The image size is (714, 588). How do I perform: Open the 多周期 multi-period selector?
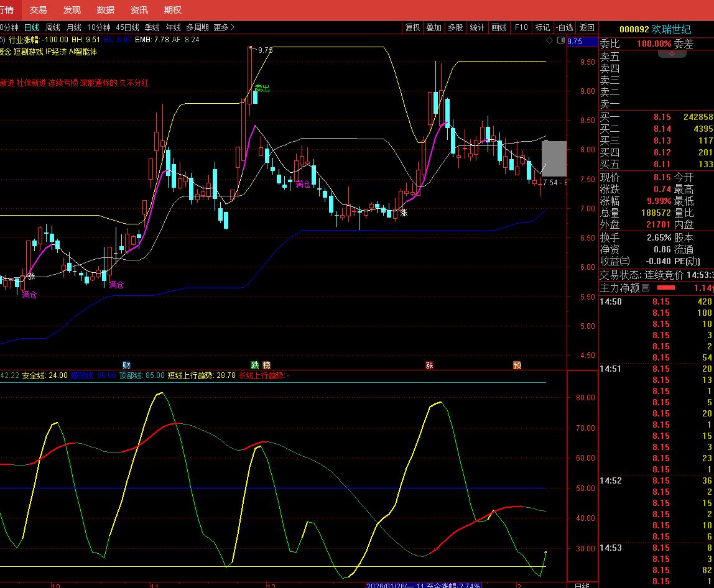(x=197, y=27)
